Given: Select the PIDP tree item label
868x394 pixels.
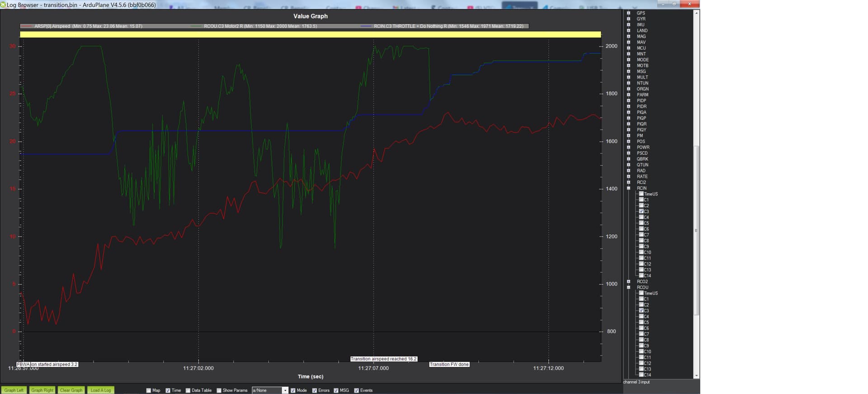Looking at the screenshot, I should [x=642, y=100].
